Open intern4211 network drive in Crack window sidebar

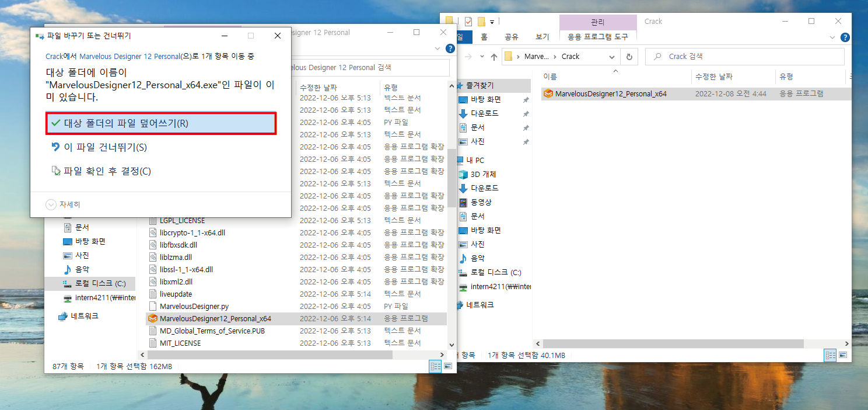[501, 286]
